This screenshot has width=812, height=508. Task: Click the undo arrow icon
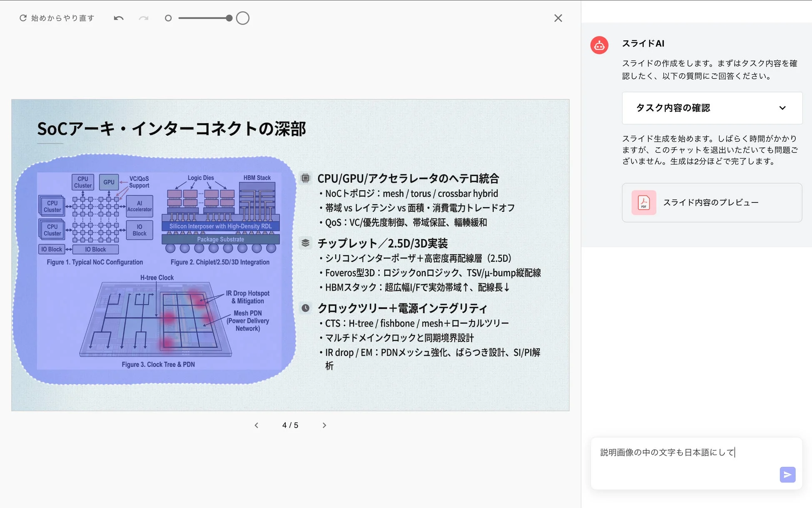point(118,18)
